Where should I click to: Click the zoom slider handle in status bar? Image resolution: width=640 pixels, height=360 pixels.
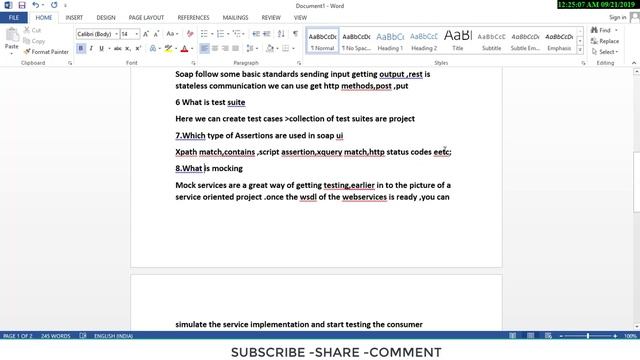(588, 336)
